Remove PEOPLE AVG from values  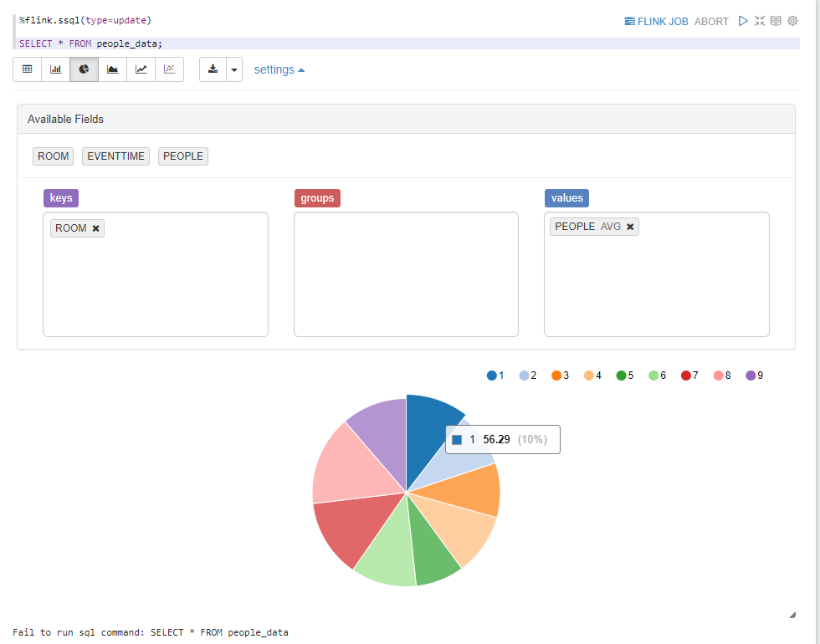(x=630, y=227)
